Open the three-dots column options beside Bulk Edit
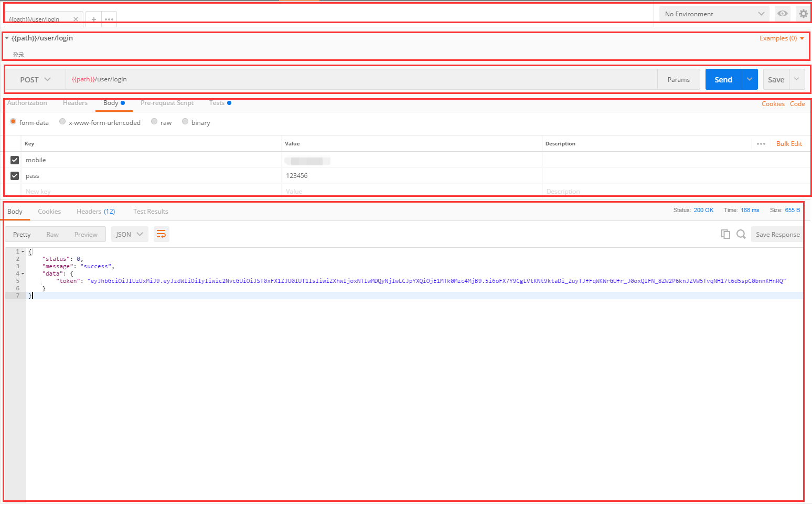 (x=761, y=144)
